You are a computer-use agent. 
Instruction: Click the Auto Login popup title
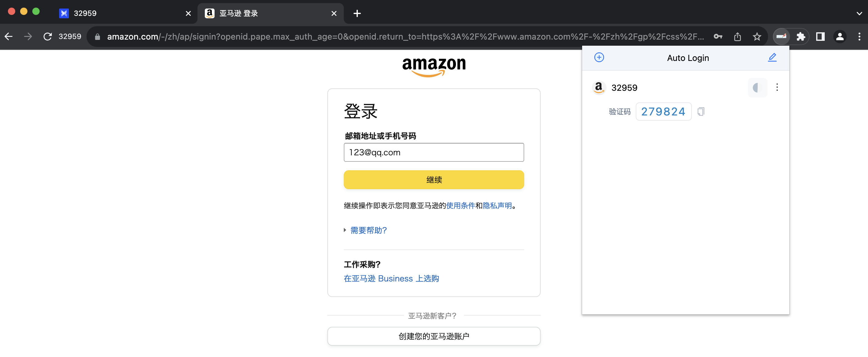[688, 58]
